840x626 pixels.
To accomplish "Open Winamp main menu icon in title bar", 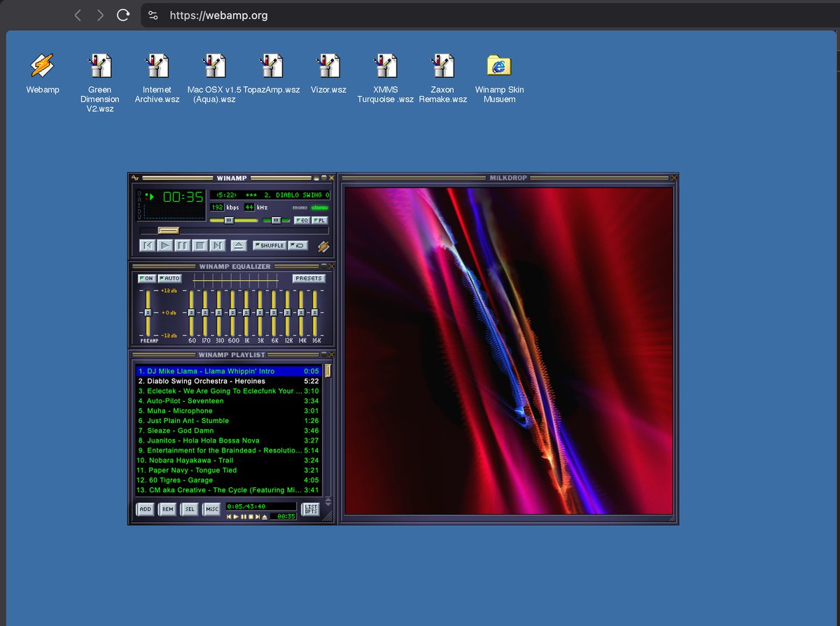I will point(135,178).
